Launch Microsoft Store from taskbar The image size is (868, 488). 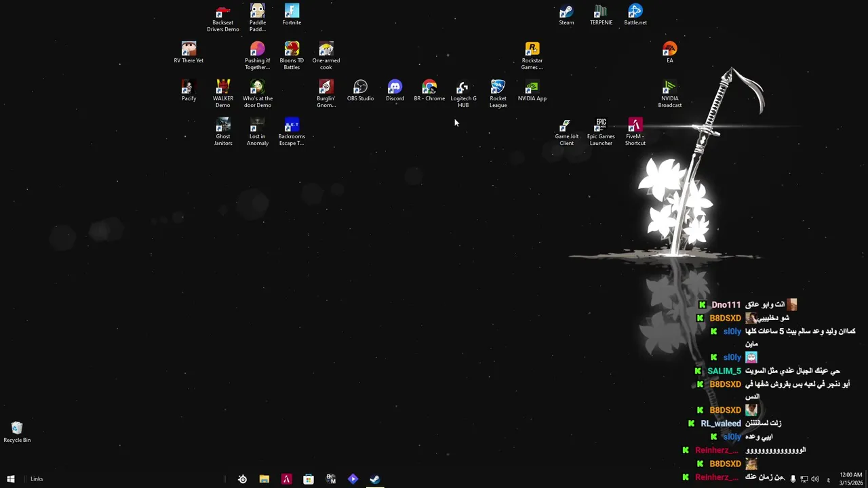click(x=309, y=479)
